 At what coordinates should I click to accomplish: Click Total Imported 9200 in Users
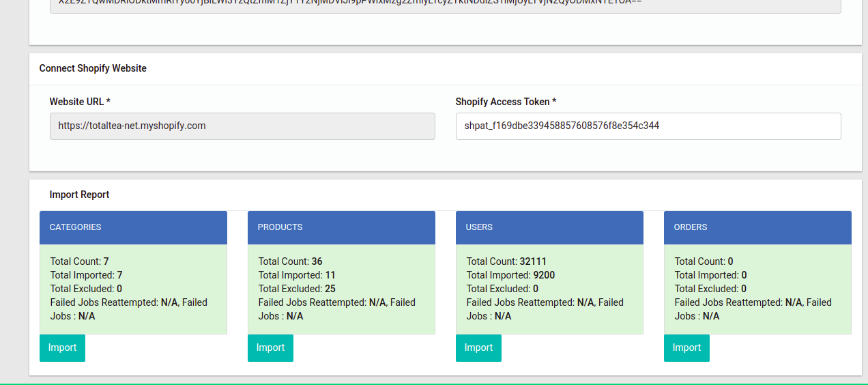point(510,275)
